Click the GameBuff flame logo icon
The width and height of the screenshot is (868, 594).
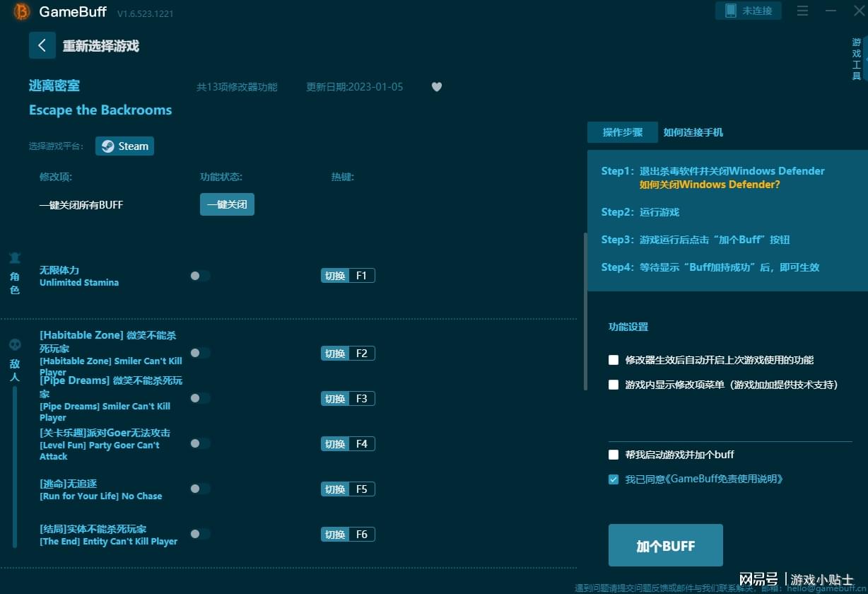coord(22,12)
